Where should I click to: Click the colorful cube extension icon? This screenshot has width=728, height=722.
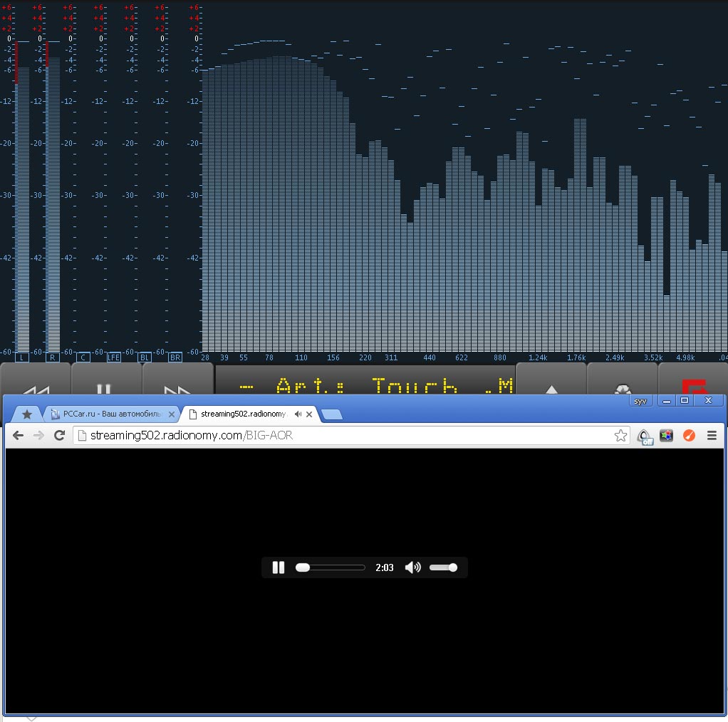(666, 435)
